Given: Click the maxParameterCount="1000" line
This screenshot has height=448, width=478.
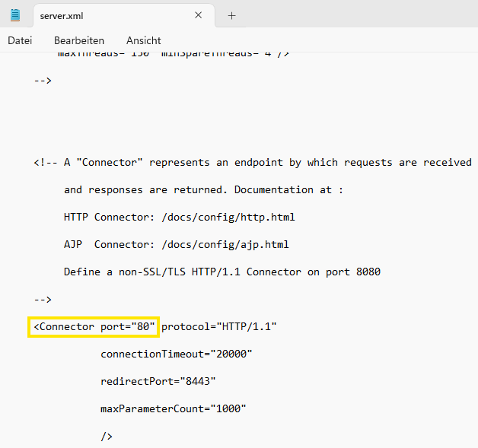Looking at the screenshot, I should (x=173, y=409).
